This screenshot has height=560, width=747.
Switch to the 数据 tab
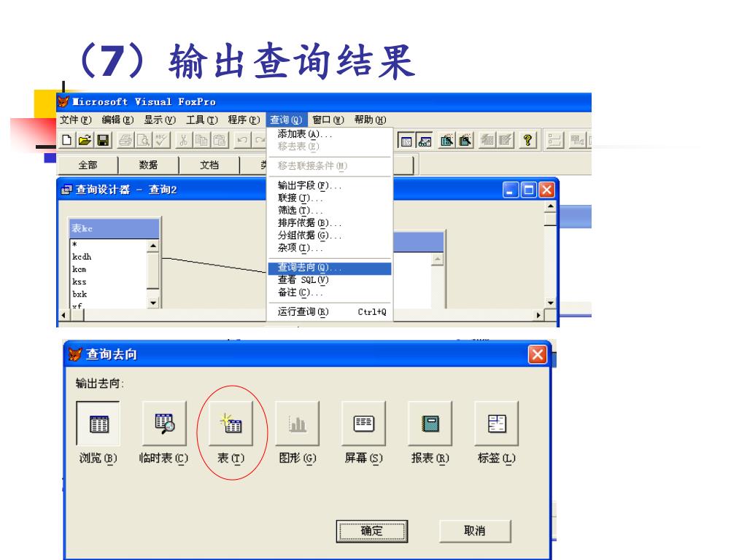click(x=148, y=166)
